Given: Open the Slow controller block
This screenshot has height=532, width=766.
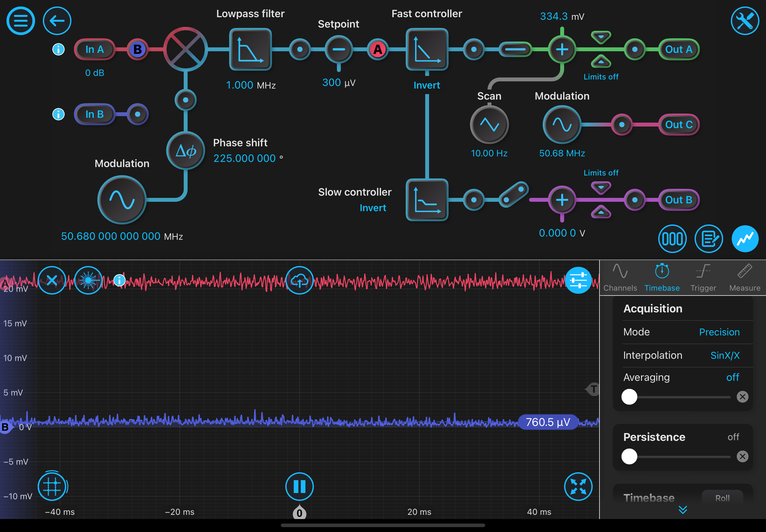Looking at the screenshot, I should click(x=427, y=200).
